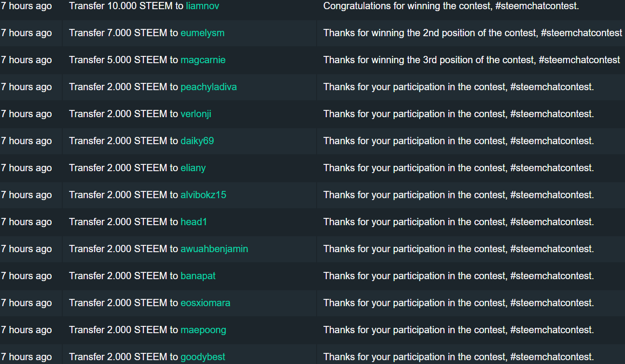Open the eliany user link
Viewport: 625px width, 364px height.
click(x=193, y=168)
